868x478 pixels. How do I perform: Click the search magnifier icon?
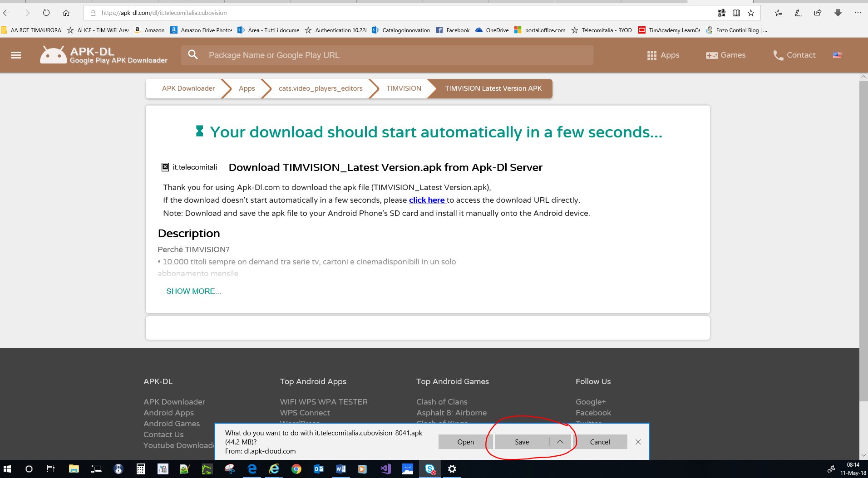click(x=193, y=55)
